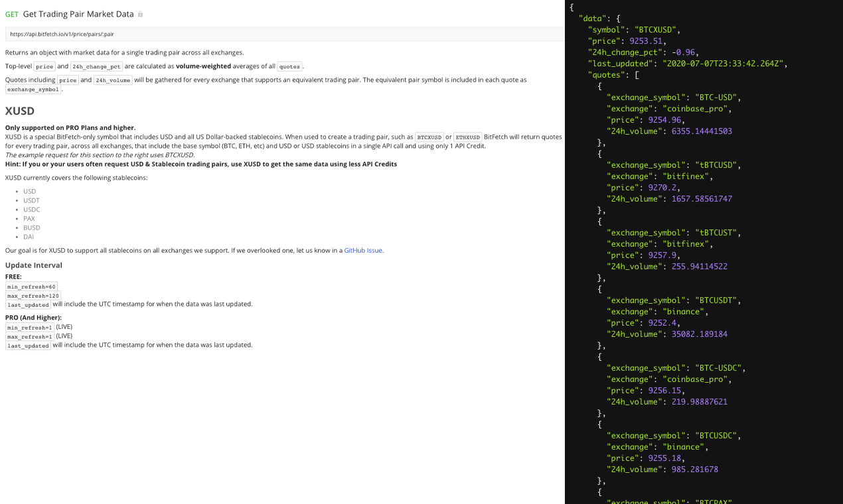
Task: Select the JSON 24h_change_pct value -0.96
Action: click(684, 52)
